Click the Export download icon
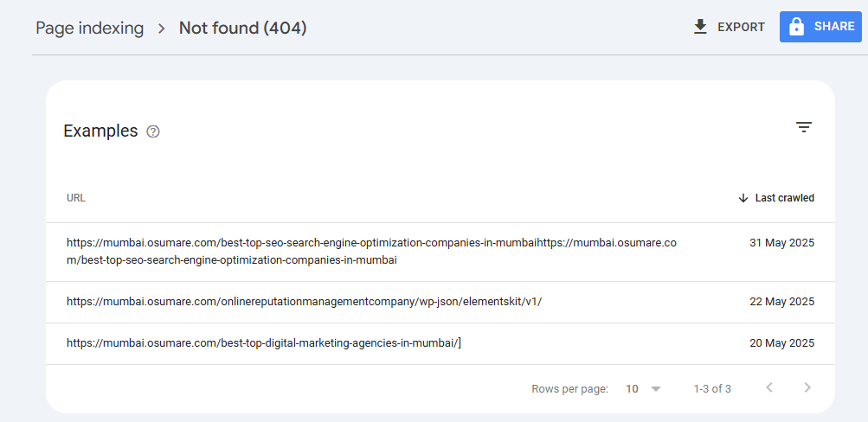 700,27
